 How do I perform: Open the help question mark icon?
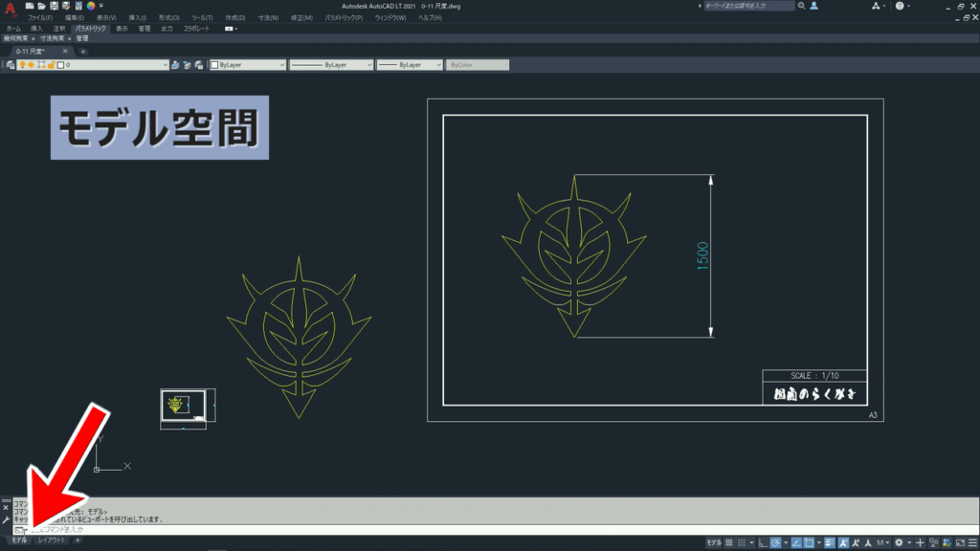[900, 6]
